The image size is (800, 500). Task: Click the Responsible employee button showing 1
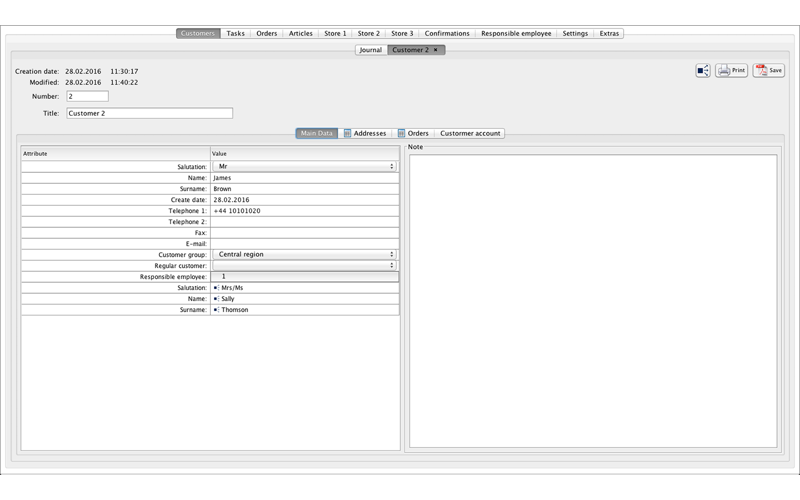[305, 277]
